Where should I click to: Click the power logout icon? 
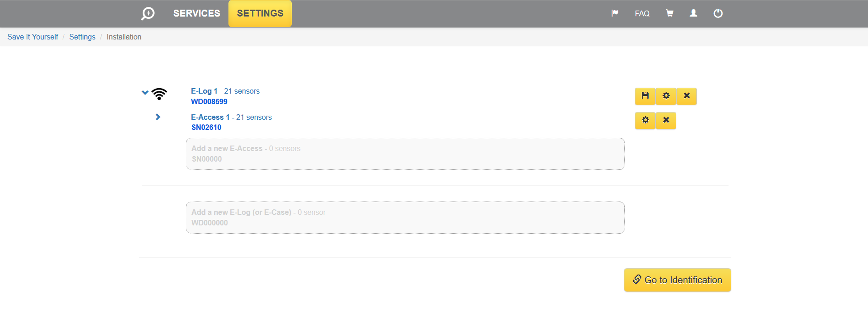click(718, 13)
